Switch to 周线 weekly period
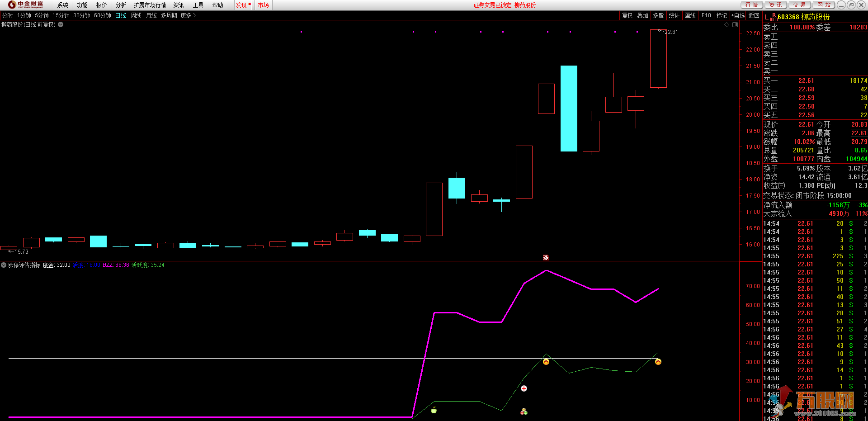 click(x=136, y=15)
